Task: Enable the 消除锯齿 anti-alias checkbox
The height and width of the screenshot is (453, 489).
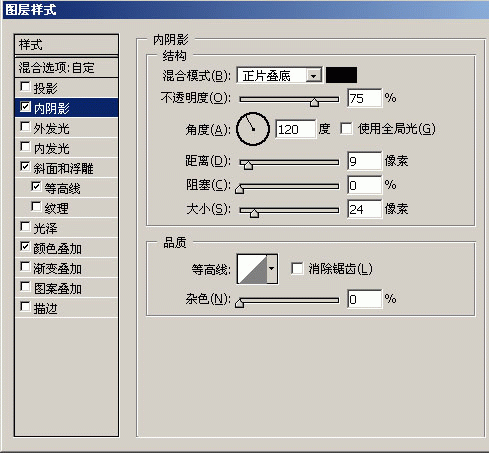Action: pyautogui.click(x=297, y=268)
